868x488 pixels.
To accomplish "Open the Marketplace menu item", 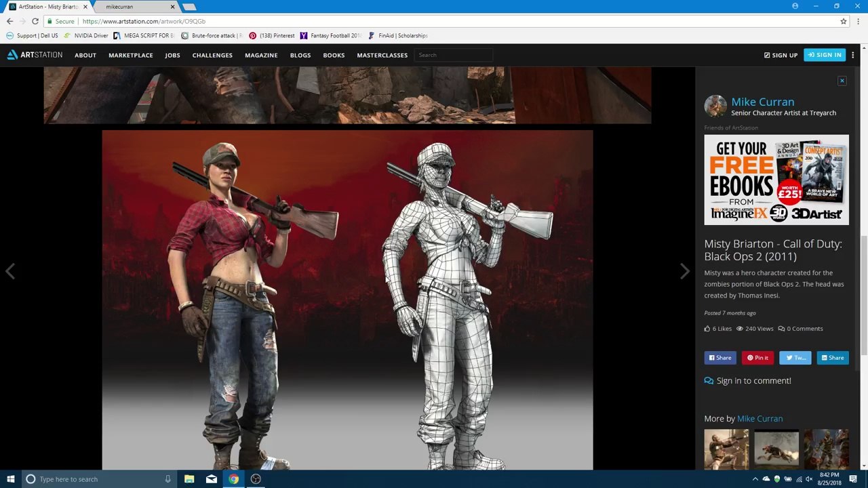I will pyautogui.click(x=131, y=55).
